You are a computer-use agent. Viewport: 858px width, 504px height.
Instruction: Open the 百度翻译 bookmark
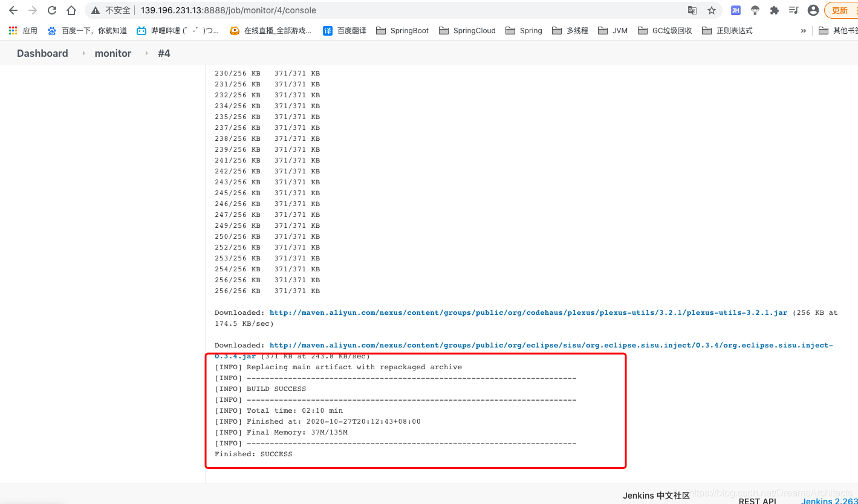(x=345, y=30)
